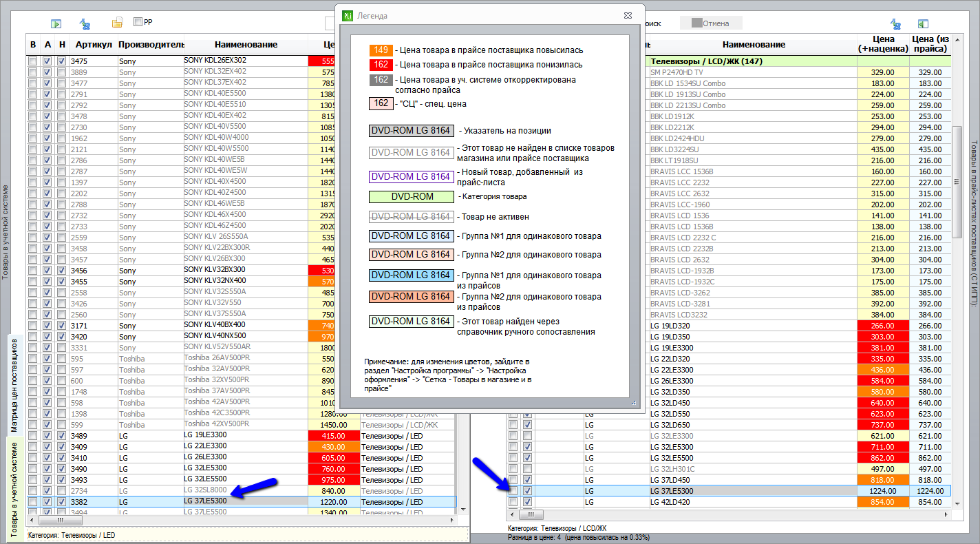Click the red 415.00 price for LG 19LE3300

point(334,436)
